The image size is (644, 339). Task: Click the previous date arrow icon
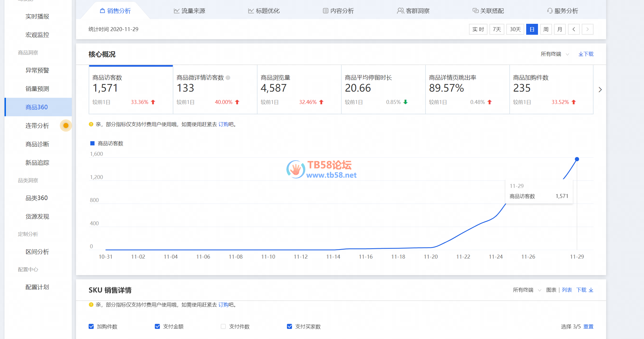[574, 29]
